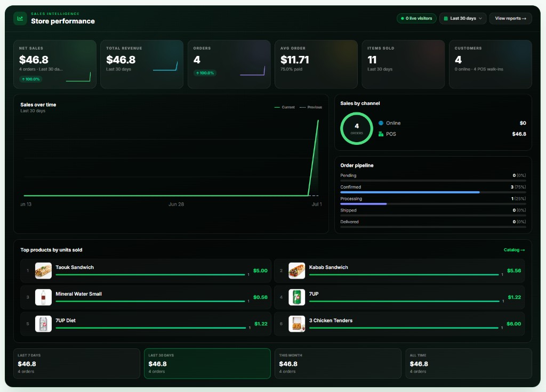Image resolution: width=546 pixels, height=392 pixels.
Task: Select the Last 30 Days period card
Action: click(x=207, y=363)
